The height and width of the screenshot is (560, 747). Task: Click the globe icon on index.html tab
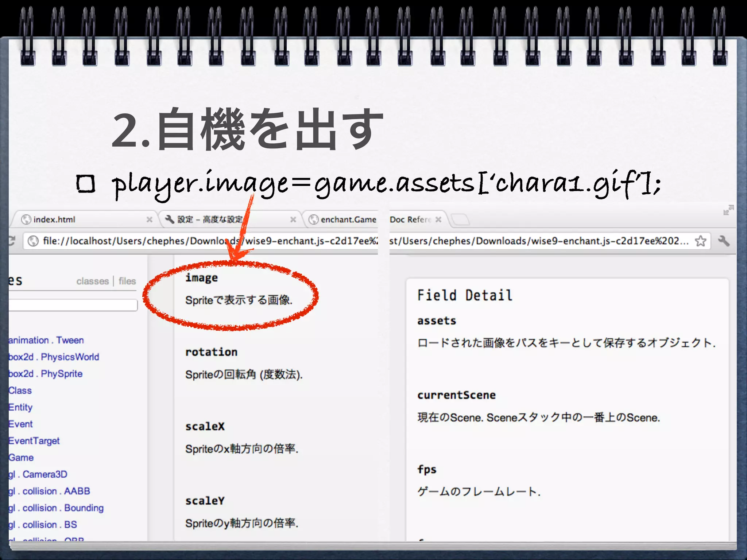tap(26, 219)
